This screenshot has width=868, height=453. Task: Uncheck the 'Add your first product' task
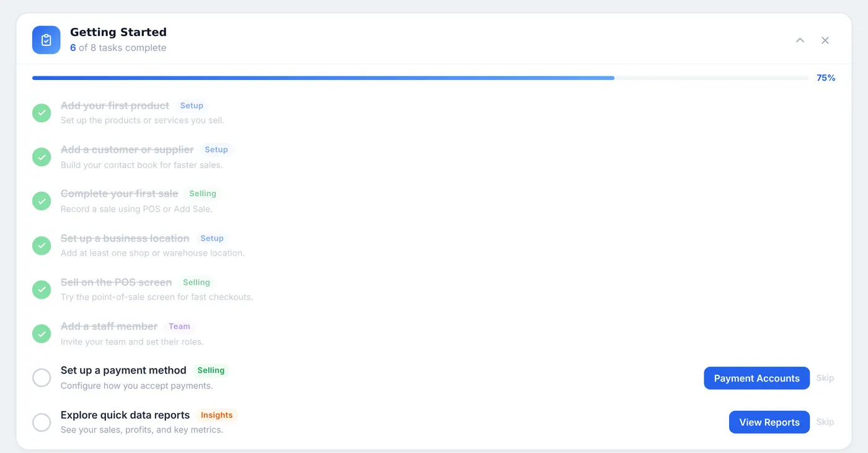tap(42, 113)
